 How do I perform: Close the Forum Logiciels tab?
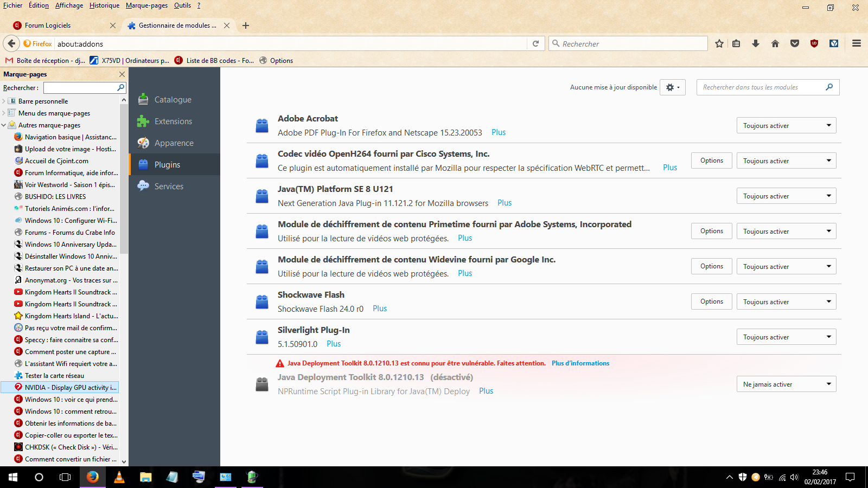(113, 25)
